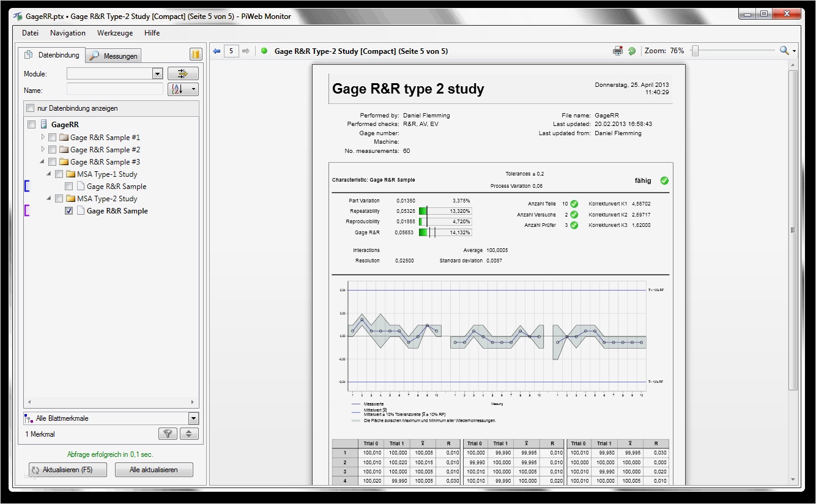Click the yellow panel icon beside Messungen tab
Viewport: 816px width, 504px height.
(196, 54)
